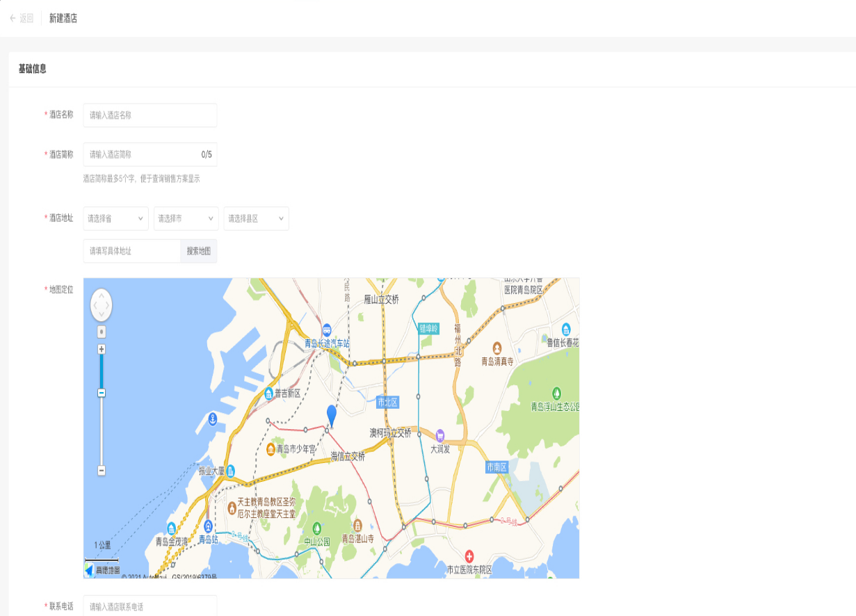856x616 pixels.
Task: Open the 请选择省 province dropdown
Action: tap(115, 218)
